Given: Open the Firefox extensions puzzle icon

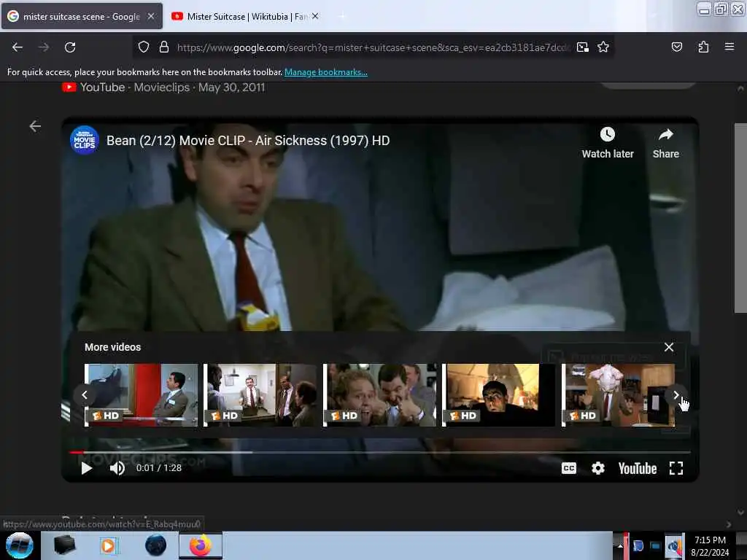Looking at the screenshot, I should coord(703,47).
